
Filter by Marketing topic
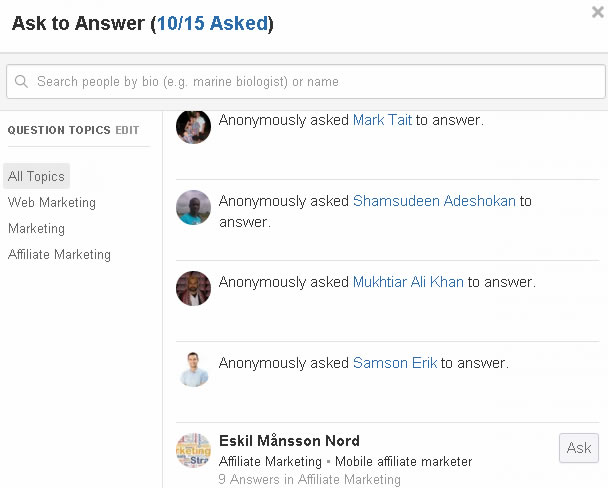(x=36, y=228)
